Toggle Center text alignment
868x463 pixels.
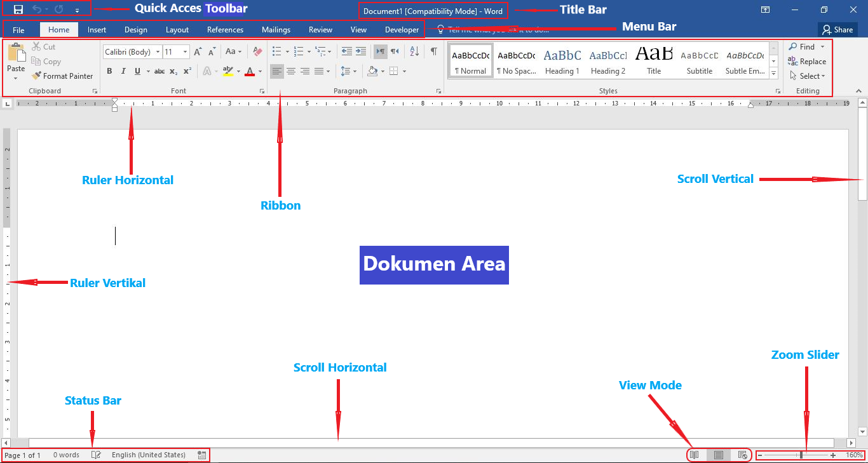click(291, 70)
